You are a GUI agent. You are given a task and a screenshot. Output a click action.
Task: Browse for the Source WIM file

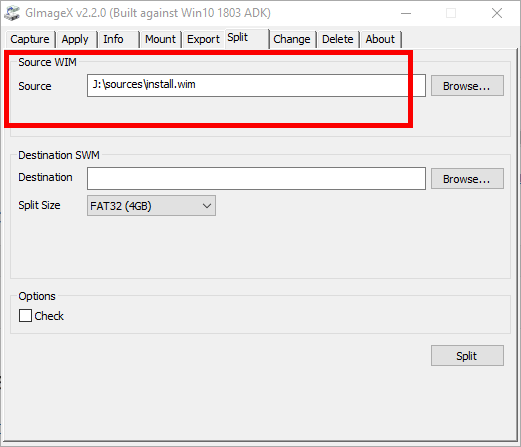pos(467,86)
